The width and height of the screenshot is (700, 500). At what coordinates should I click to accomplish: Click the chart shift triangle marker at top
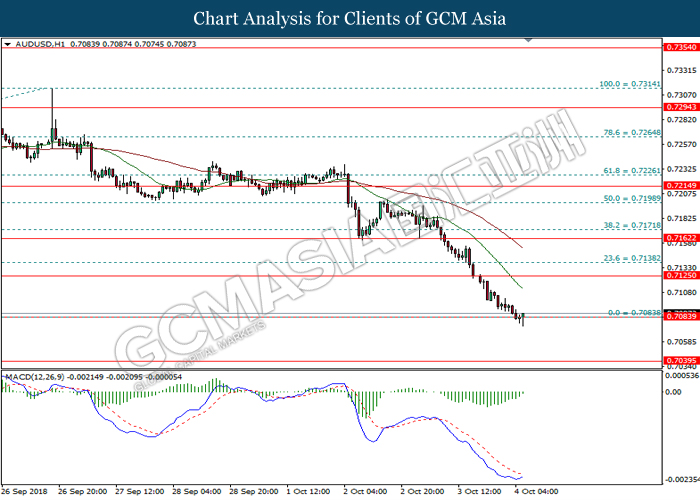[528, 40]
